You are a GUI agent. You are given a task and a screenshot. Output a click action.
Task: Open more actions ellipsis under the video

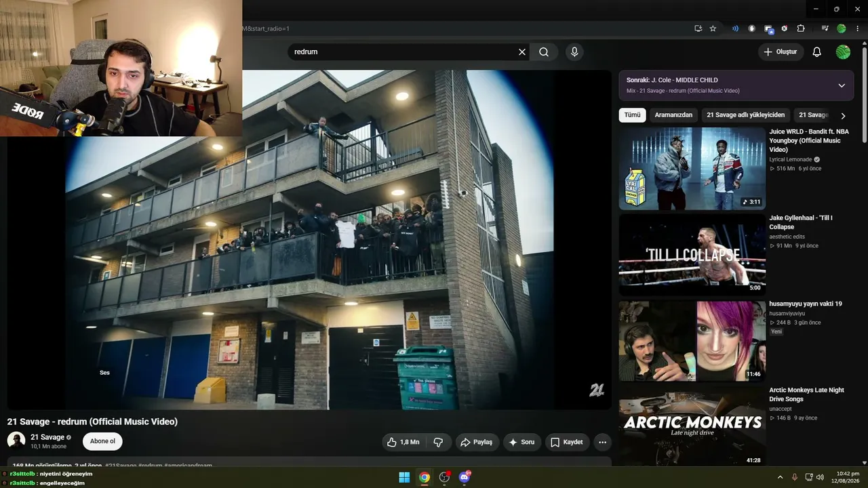(x=602, y=442)
